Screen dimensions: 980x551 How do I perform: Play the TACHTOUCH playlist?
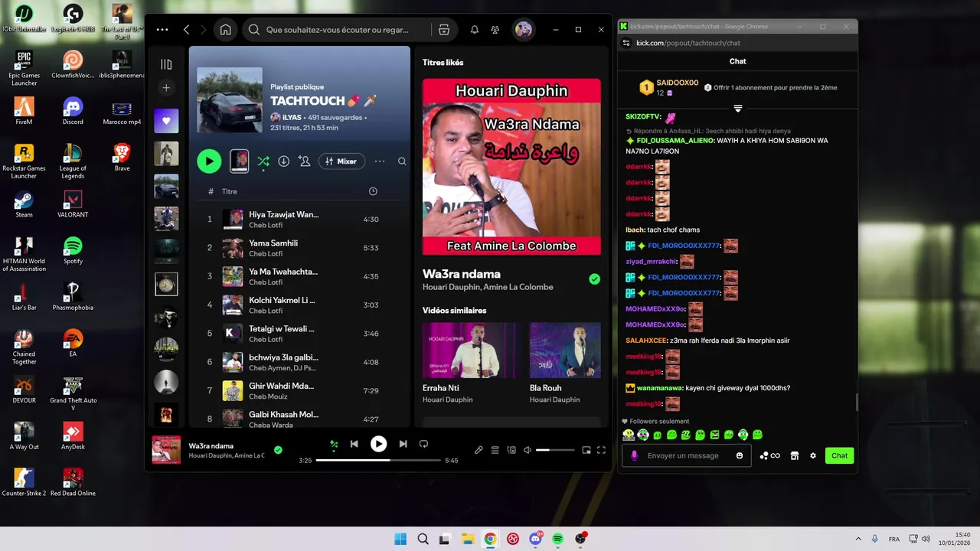(209, 161)
